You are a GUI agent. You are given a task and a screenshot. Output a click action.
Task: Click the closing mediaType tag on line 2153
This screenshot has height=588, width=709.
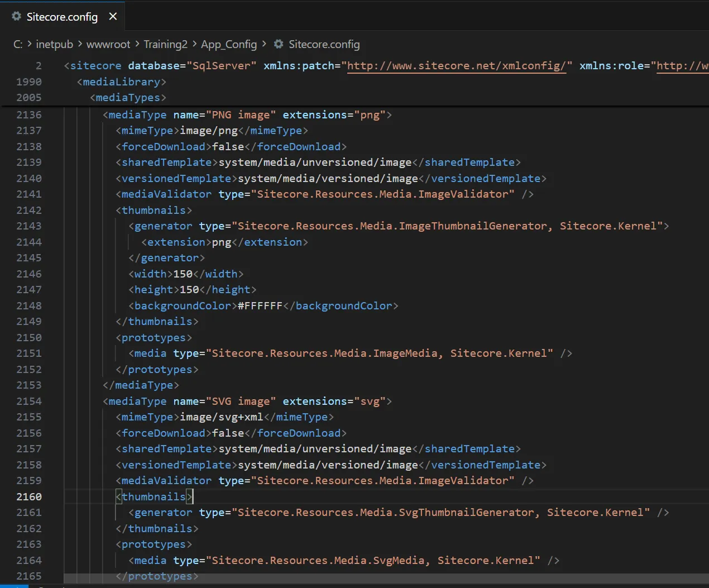pyautogui.click(x=141, y=385)
